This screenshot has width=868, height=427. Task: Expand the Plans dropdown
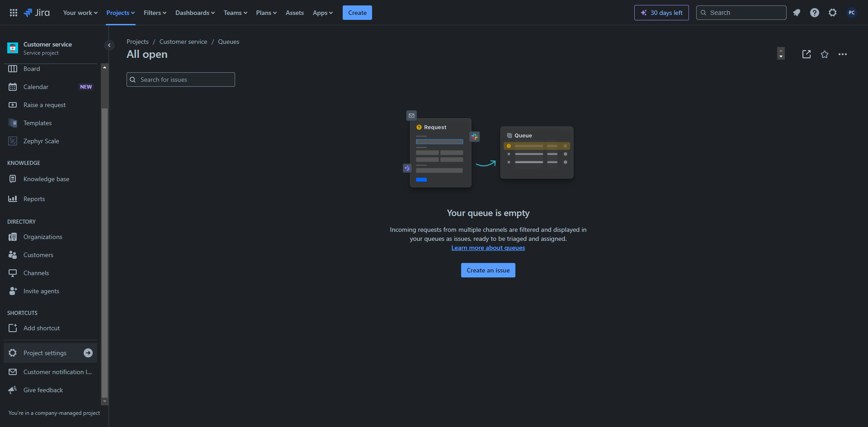pos(266,13)
